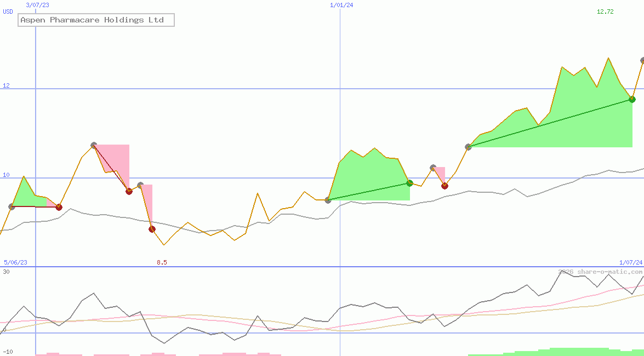The image size is (644, 356).
Task: Click the grey entry marker at the 2023 price peak
Action: pos(94,145)
